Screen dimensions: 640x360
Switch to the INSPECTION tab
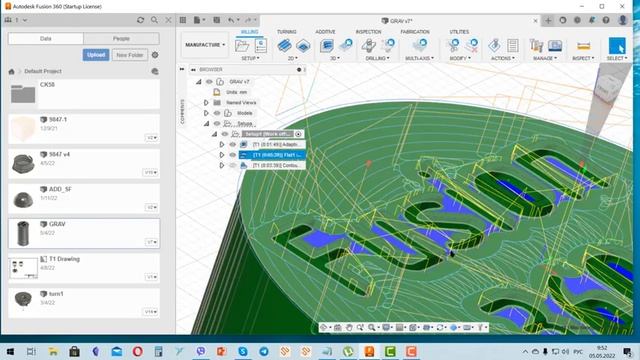pyautogui.click(x=369, y=32)
